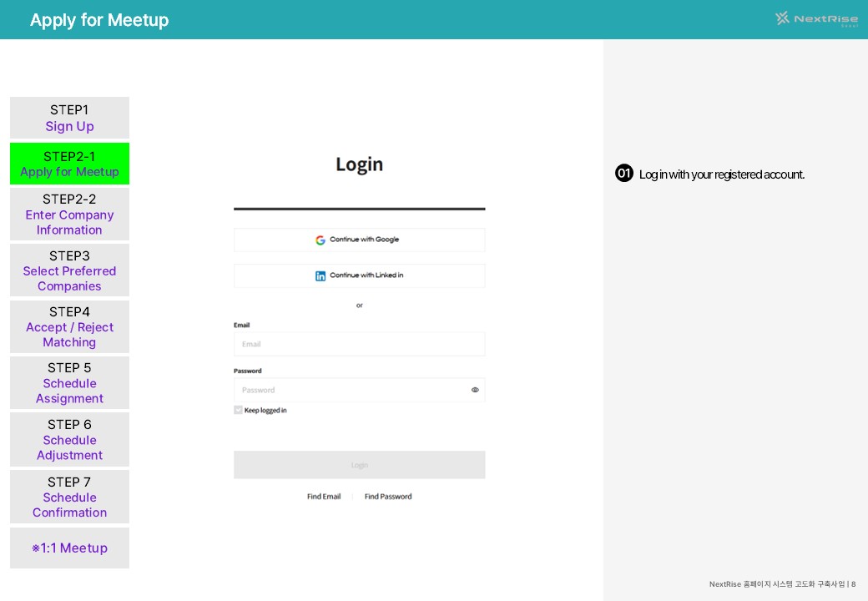
Task: Click the 01 numbered annotation badge
Action: (624, 174)
